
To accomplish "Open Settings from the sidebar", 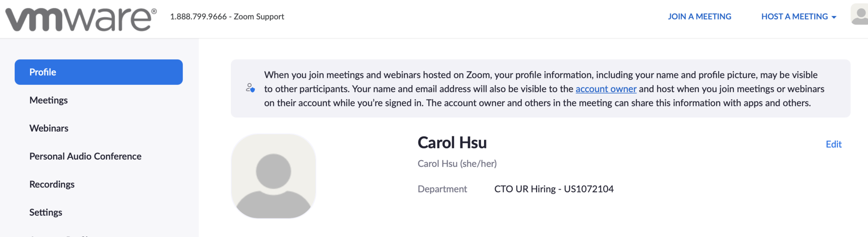I will (46, 212).
